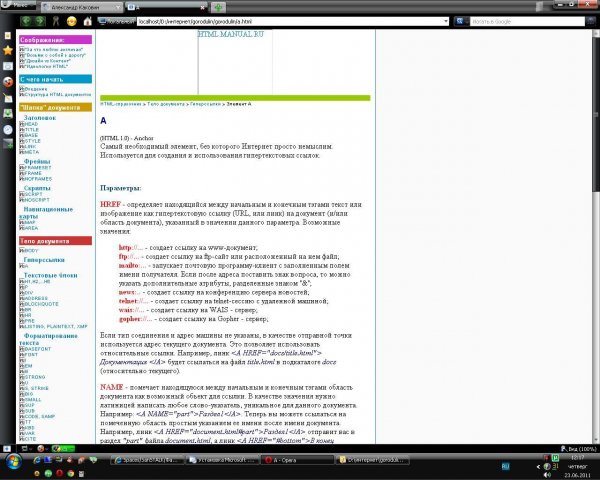
Task: Open the round red-face sidebar panel icon
Action: [8, 82]
